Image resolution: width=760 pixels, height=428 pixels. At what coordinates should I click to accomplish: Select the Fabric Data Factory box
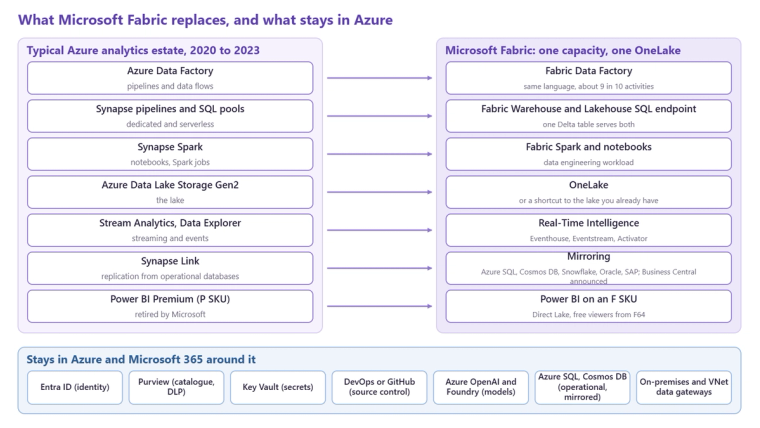point(588,78)
